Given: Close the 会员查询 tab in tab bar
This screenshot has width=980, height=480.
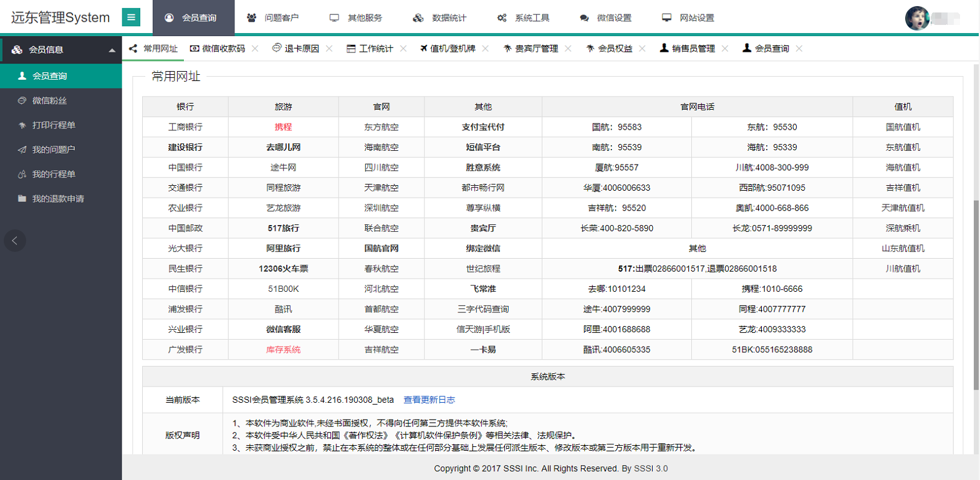Looking at the screenshot, I should (799, 49).
